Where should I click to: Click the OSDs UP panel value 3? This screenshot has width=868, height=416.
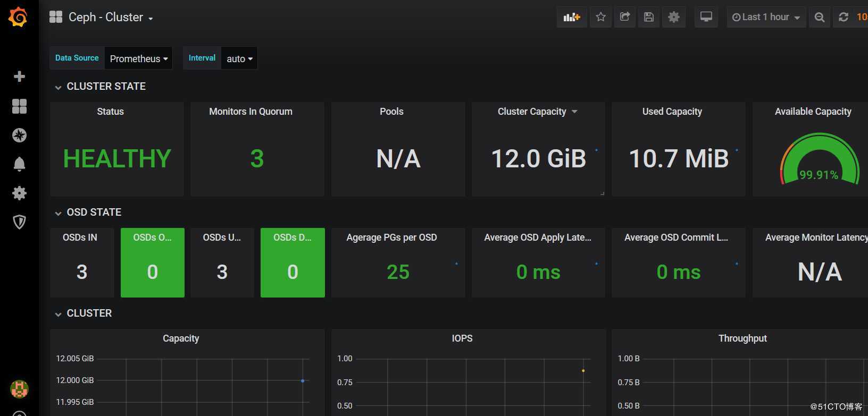tap(222, 272)
